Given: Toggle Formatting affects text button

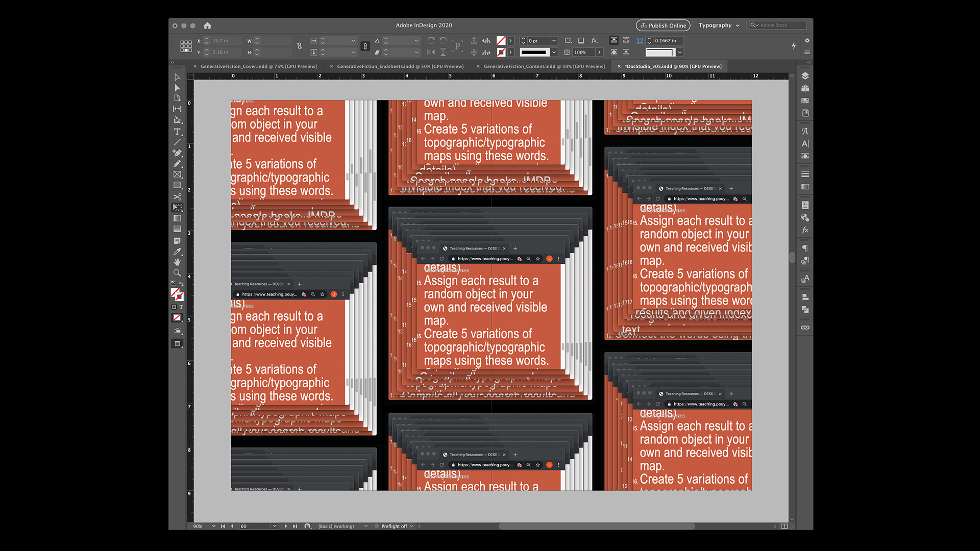Looking at the screenshot, I should click(x=181, y=307).
